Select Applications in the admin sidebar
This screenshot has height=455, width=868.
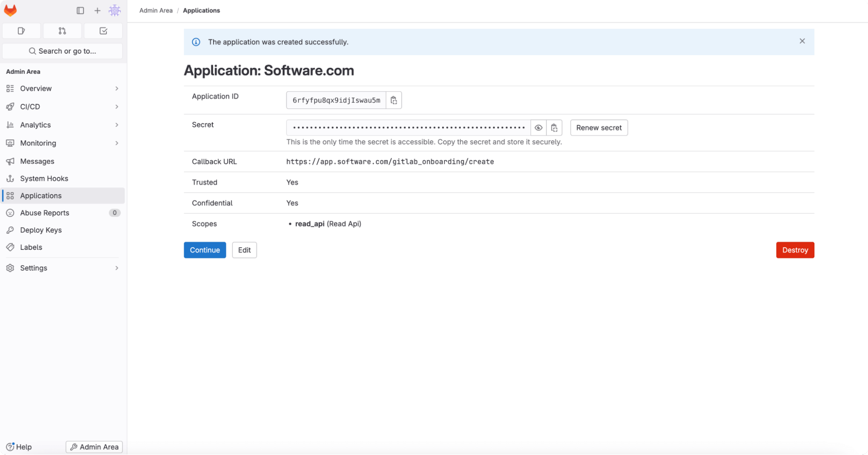tap(40, 196)
